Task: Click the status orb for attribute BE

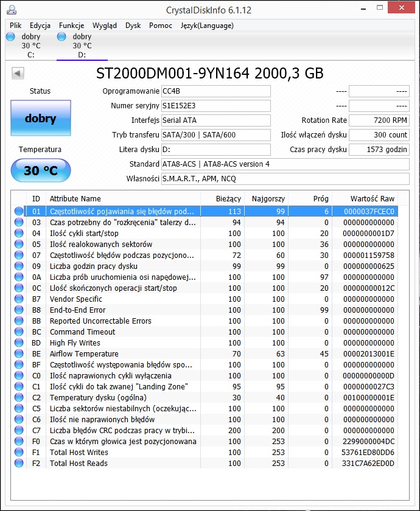Action: point(19,353)
